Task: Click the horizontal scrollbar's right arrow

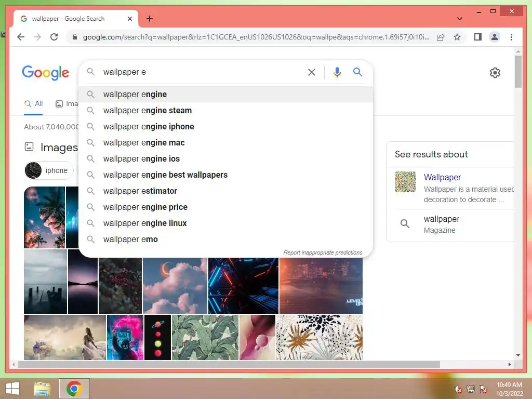Action: click(x=509, y=364)
